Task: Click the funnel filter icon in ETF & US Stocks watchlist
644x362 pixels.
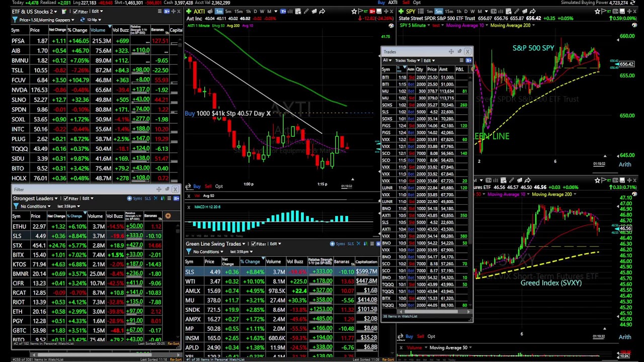Action: 15,20
